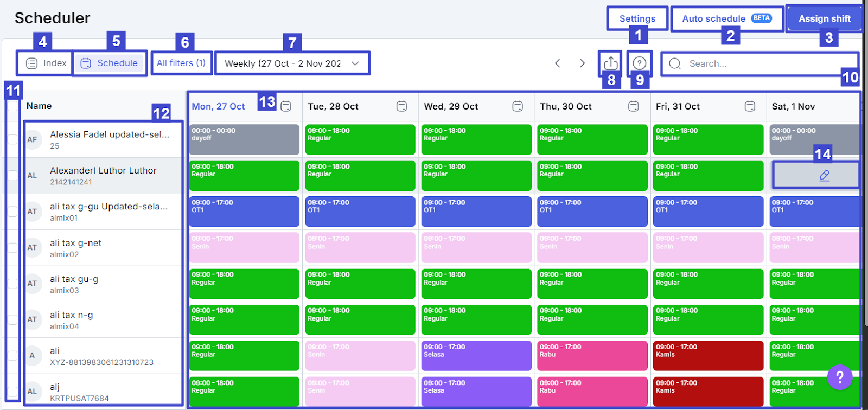Go to previous week with left arrow

point(557,63)
